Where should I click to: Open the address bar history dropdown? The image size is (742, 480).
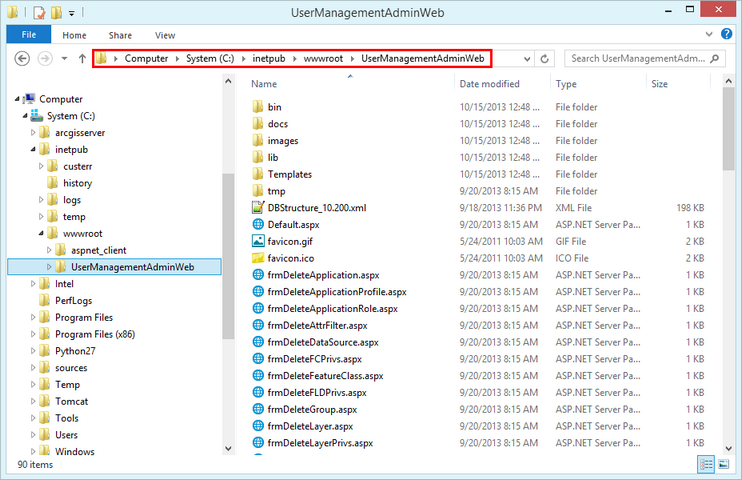[x=527, y=59]
